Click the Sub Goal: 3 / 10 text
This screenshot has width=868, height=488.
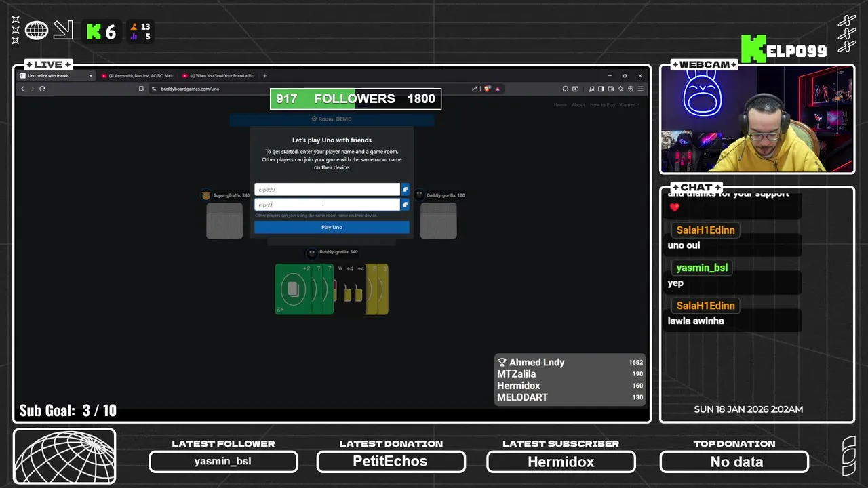68,411
